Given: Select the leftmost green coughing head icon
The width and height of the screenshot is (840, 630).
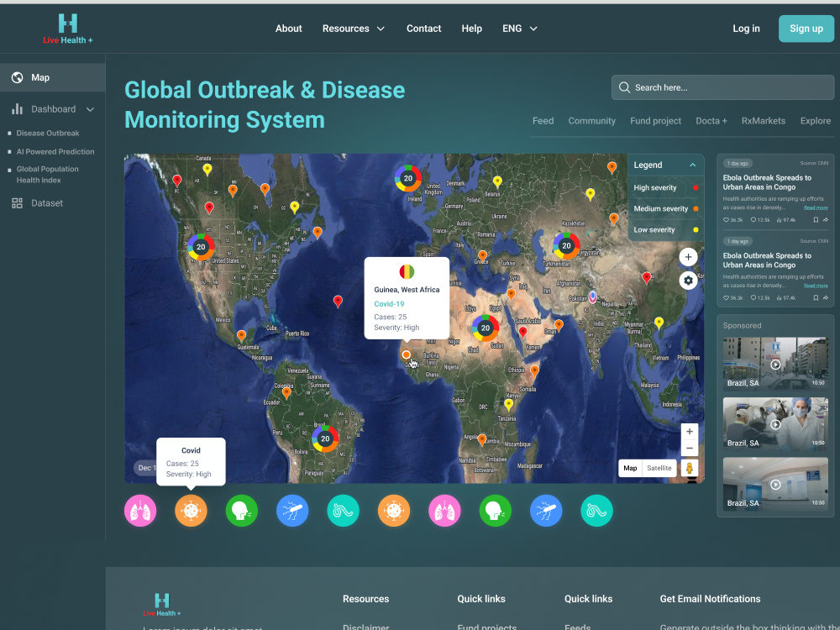Looking at the screenshot, I should click(x=242, y=511).
